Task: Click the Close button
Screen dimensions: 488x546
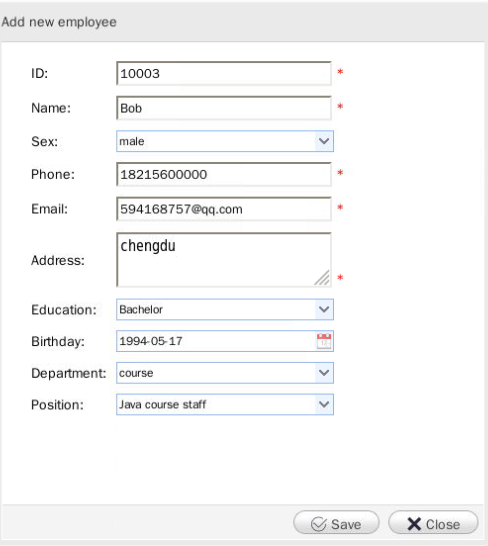Action: coord(433,523)
